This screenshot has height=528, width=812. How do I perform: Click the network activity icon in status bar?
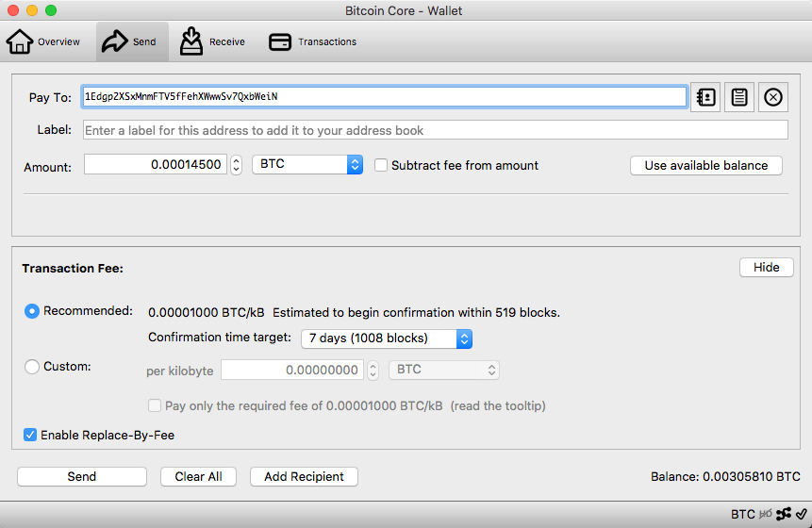coord(784,514)
